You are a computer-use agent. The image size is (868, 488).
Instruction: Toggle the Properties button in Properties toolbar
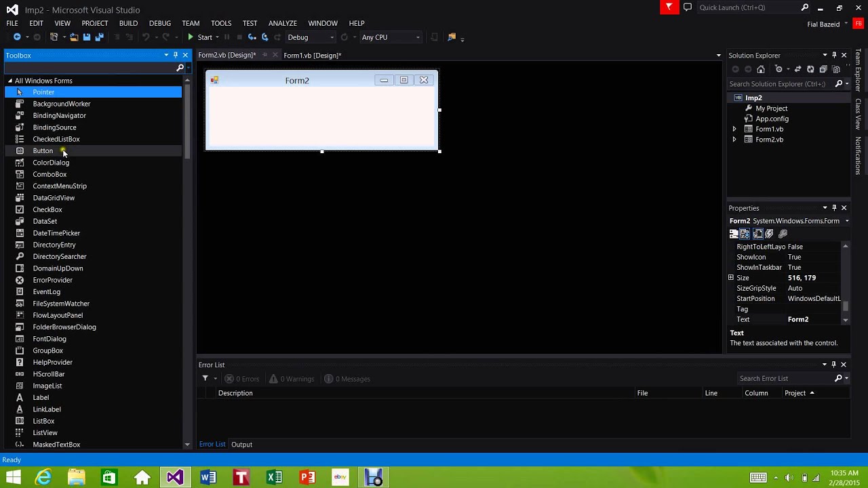758,234
